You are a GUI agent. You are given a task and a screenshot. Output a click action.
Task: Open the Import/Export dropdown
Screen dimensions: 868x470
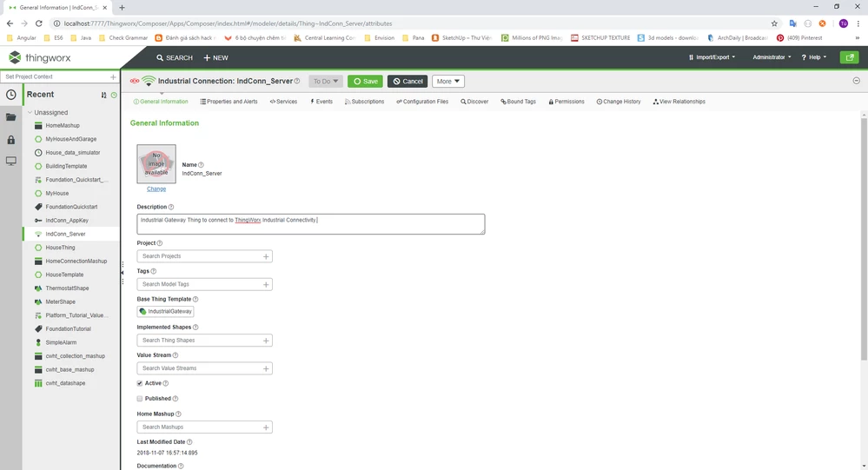coord(712,57)
